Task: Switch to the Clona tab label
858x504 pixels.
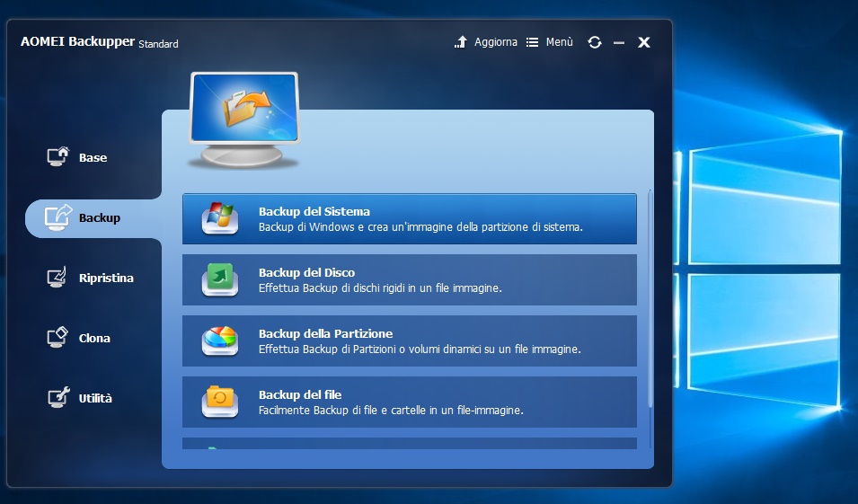Action: pos(94,338)
